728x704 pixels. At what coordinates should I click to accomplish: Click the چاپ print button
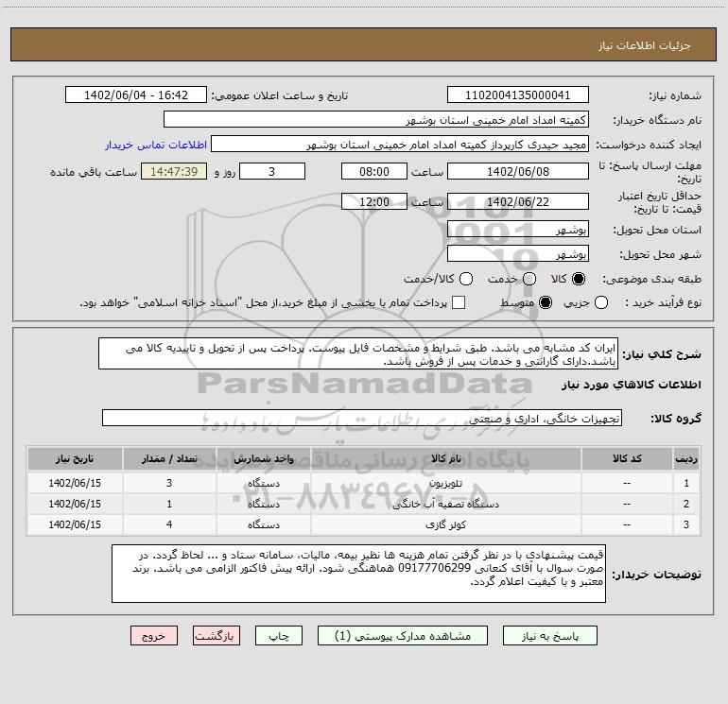tap(279, 636)
